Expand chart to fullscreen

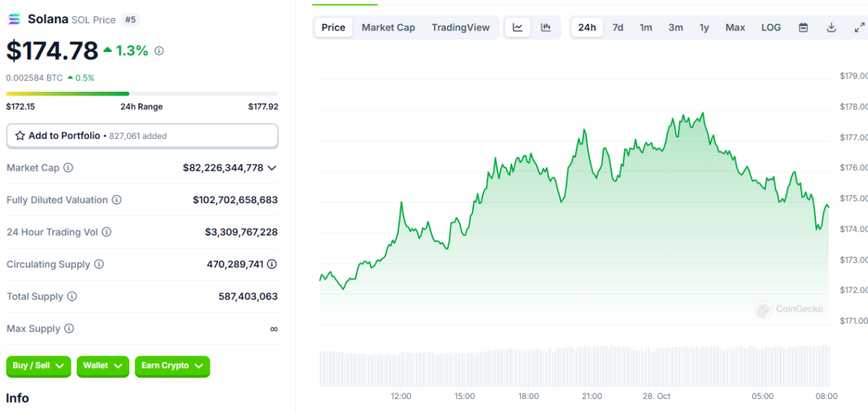[859, 27]
